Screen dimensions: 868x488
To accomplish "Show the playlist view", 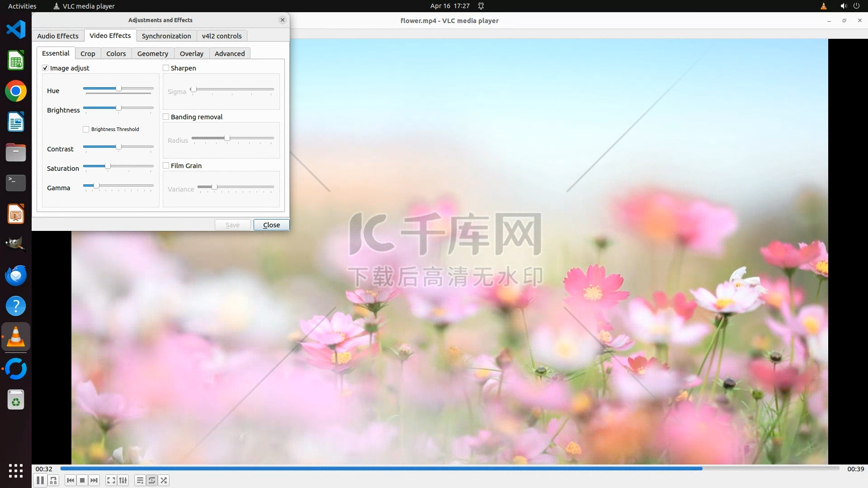I will pyautogui.click(x=140, y=480).
